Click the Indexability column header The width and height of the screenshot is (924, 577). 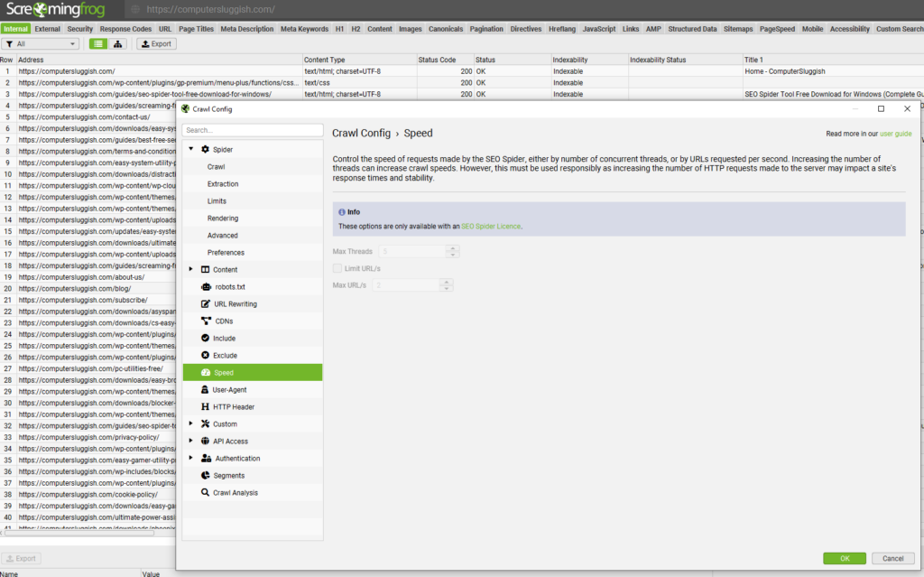[589, 60]
